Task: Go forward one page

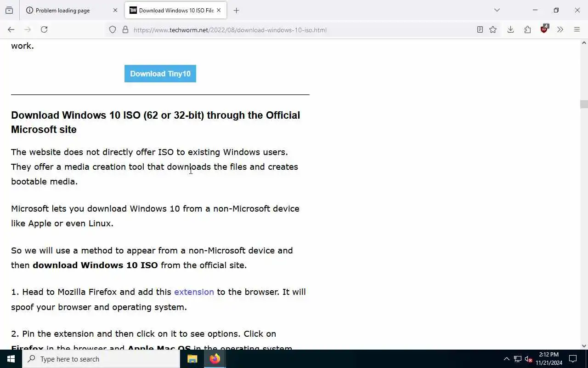Action: 28,29
